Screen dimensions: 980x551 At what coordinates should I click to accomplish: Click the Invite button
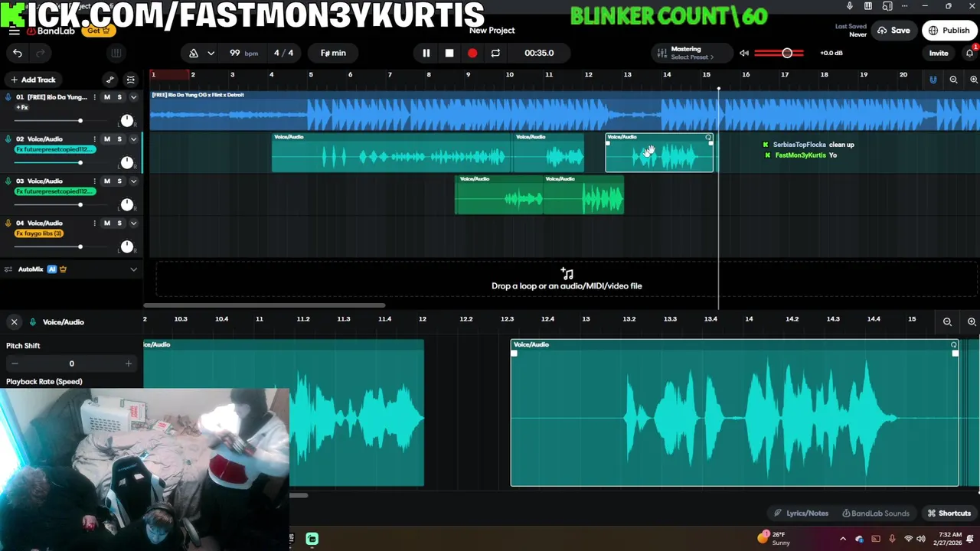[x=939, y=53]
